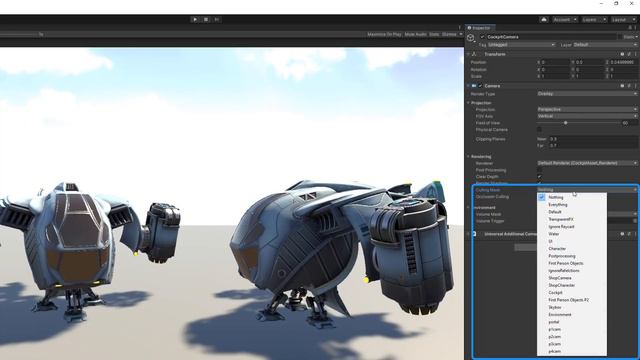Select Default in the Culling Mask list
The height and width of the screenshot is (360, 640).
click(572, 212)
